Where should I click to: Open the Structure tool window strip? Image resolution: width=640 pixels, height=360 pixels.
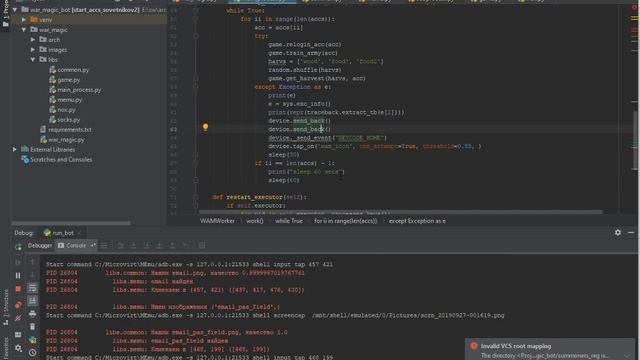5,307
